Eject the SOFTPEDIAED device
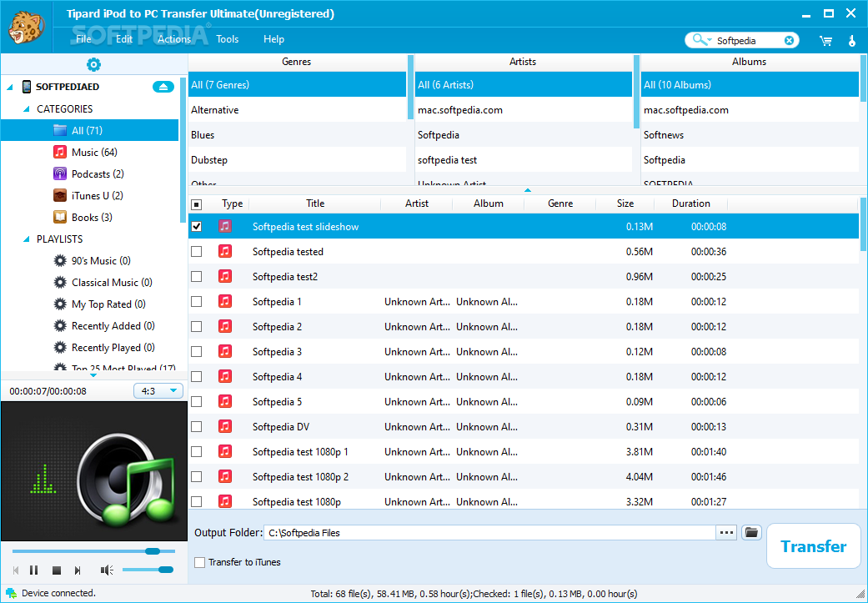Viewport: 868px width, 603px height. 163,87
